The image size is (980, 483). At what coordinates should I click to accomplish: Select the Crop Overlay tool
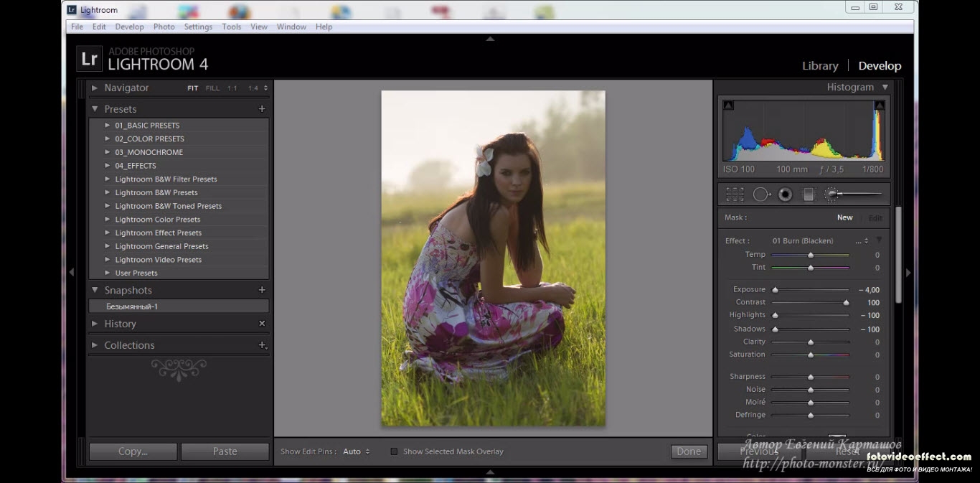tap(735, 194)
